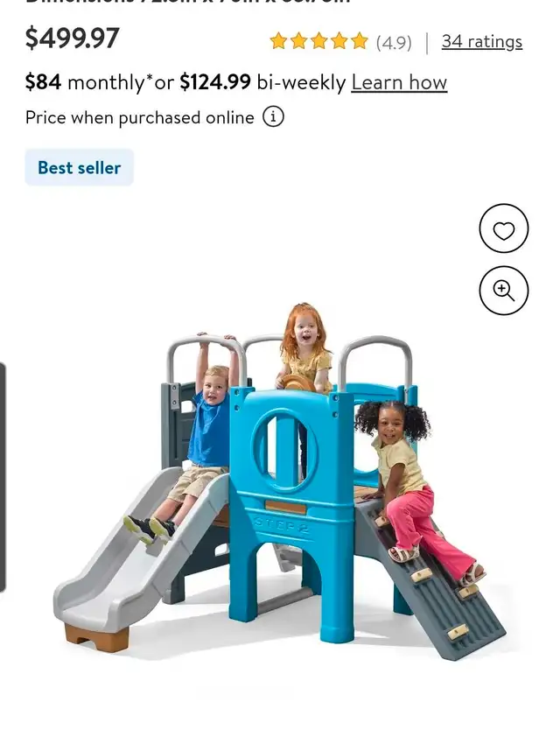Viewport: 560px width, 730px height.
Task: Open the 34 ratings link
Action: 482,42
